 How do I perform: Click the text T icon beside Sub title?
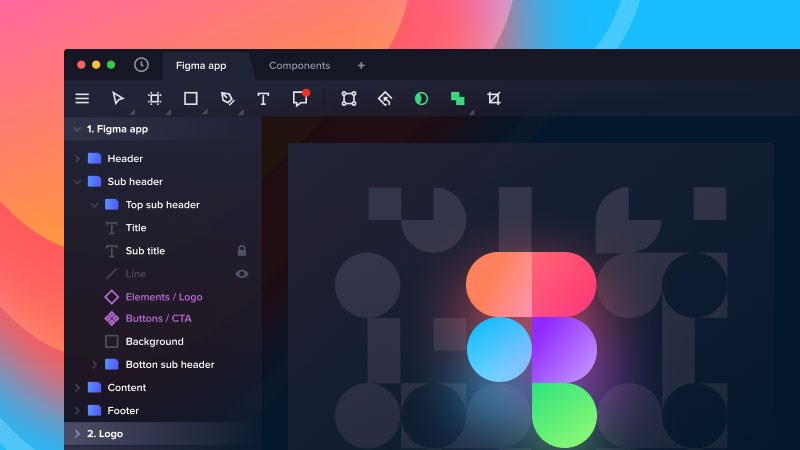click(x=112, y=251)
